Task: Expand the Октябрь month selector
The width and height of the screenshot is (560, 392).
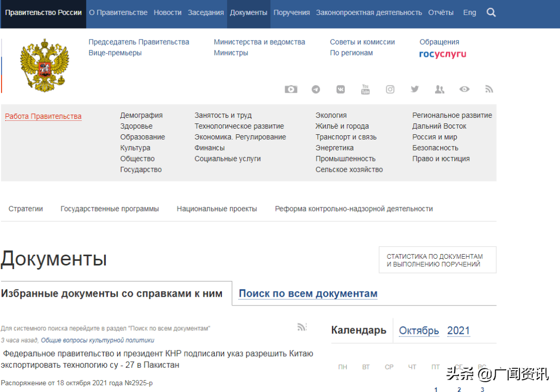Action: point(418,331)
